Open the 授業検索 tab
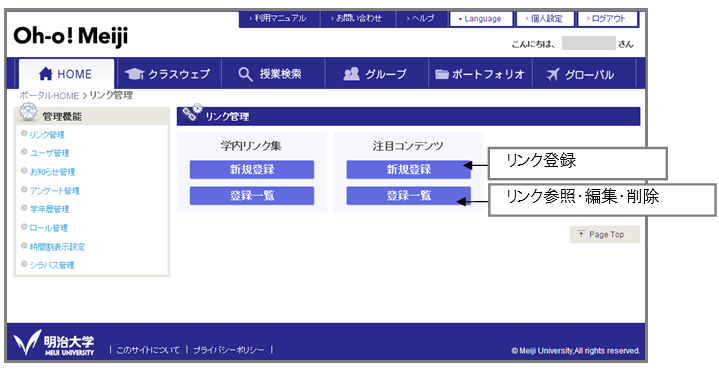The image size is (719, 373). pos(272,73)
